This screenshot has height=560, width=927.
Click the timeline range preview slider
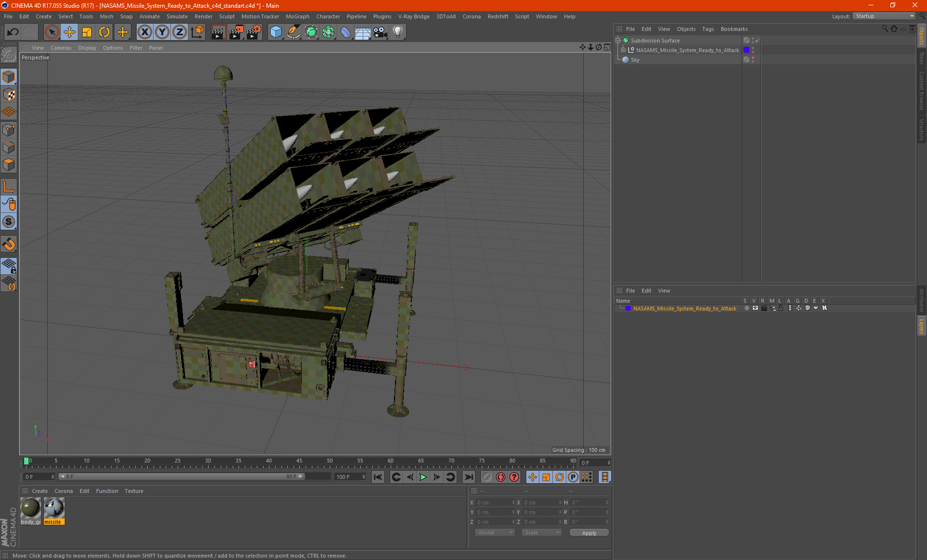[x=182, y=476]
